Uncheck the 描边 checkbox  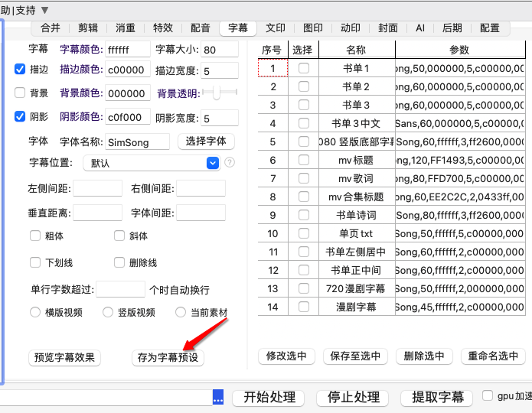pos(20,69)
